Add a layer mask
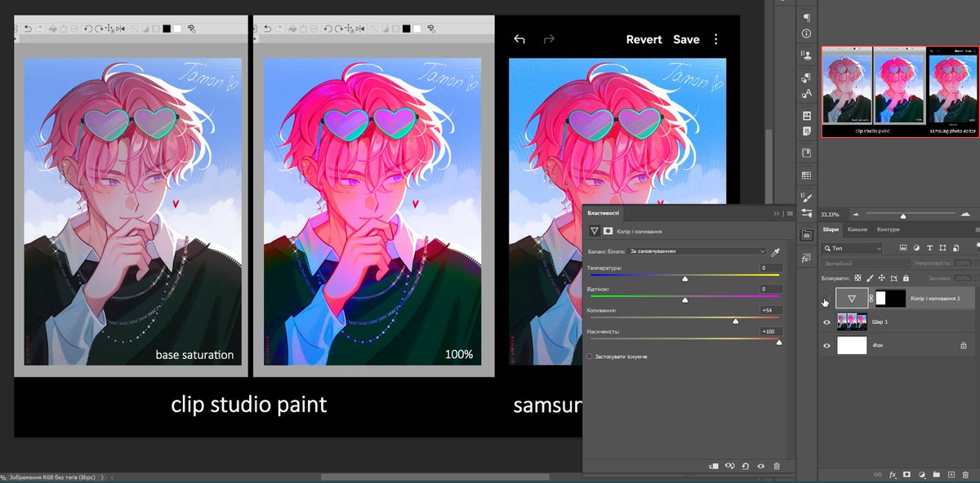This screenshot has height=483, width=980. click(906, 474)
